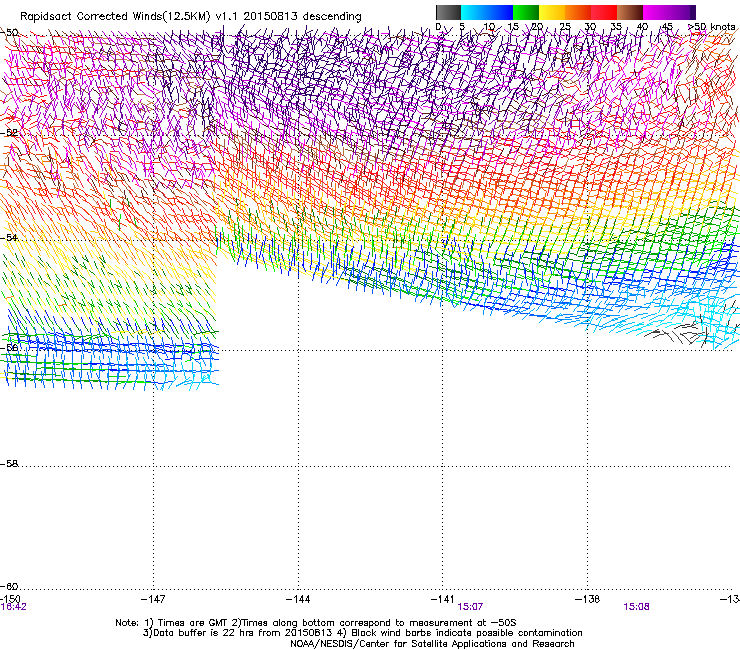
Task: Click the latitude label '-56' on left axis
Action: click(9, 347)
